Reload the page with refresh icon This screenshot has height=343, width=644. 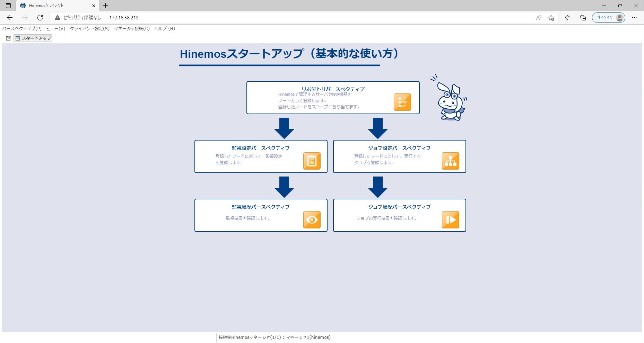pos(40,17)
